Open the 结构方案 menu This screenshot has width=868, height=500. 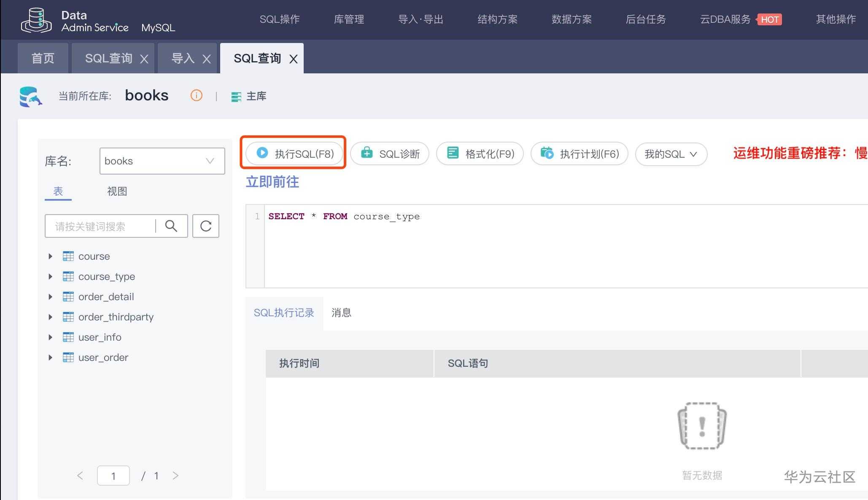pyautogui.click(x=497, y=19)
